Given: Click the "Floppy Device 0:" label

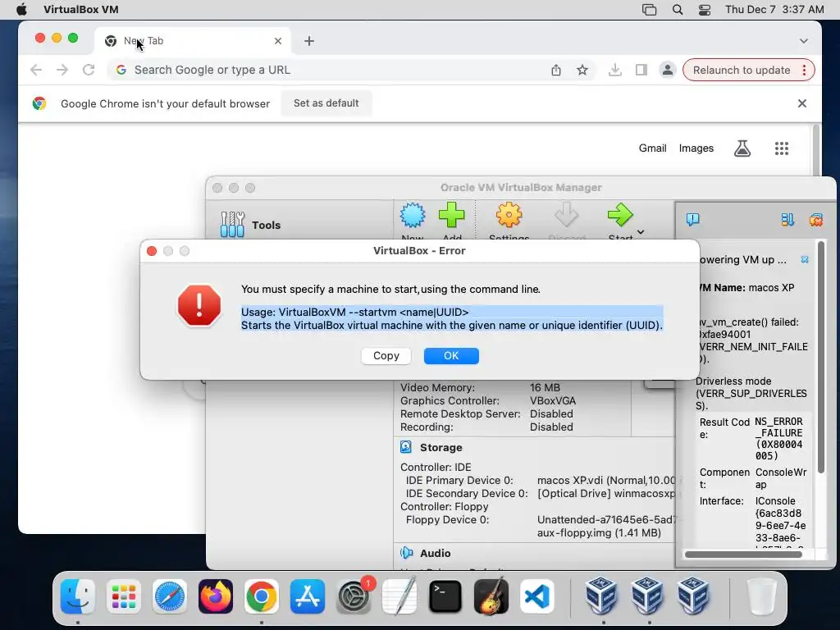Looking at the screenshot, I should [x=447, y=519].
